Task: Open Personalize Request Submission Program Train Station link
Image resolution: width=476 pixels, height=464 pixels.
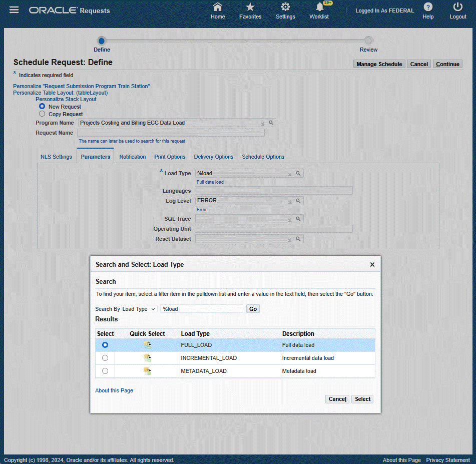Action: pyautogui.click(x=82, y=86)
